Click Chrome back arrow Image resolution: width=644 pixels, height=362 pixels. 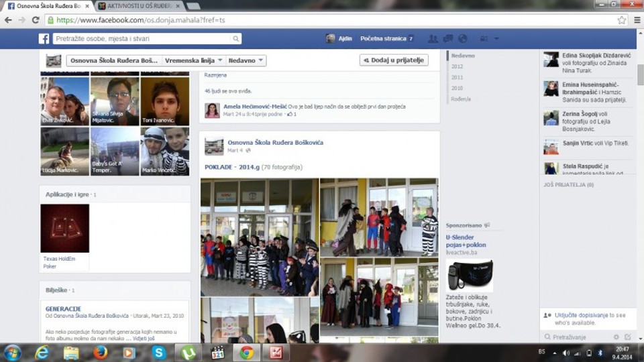click(8, 19)
